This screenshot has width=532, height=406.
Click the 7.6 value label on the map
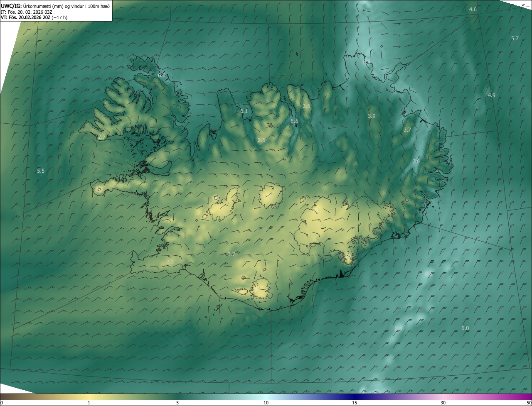(416, 161)
